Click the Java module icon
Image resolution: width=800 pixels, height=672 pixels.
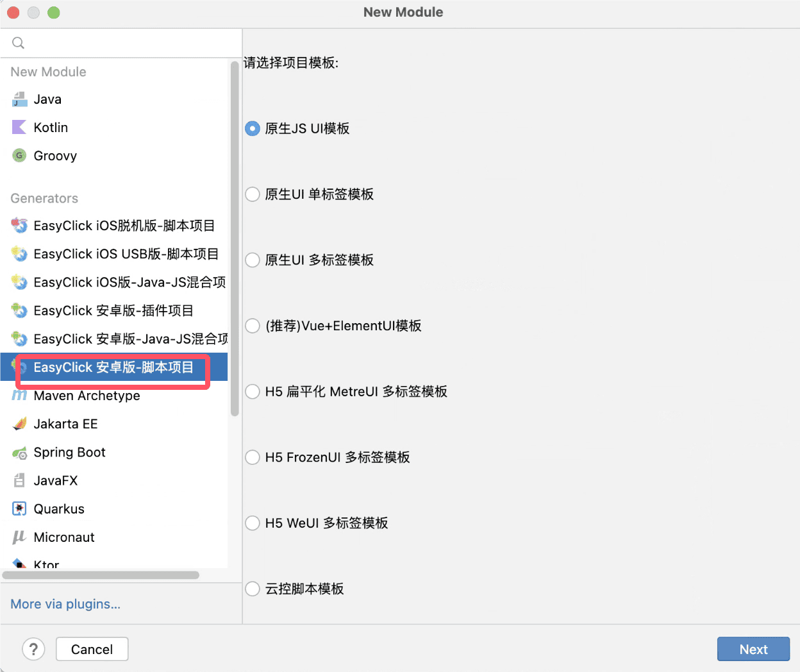tap(20, 99)
